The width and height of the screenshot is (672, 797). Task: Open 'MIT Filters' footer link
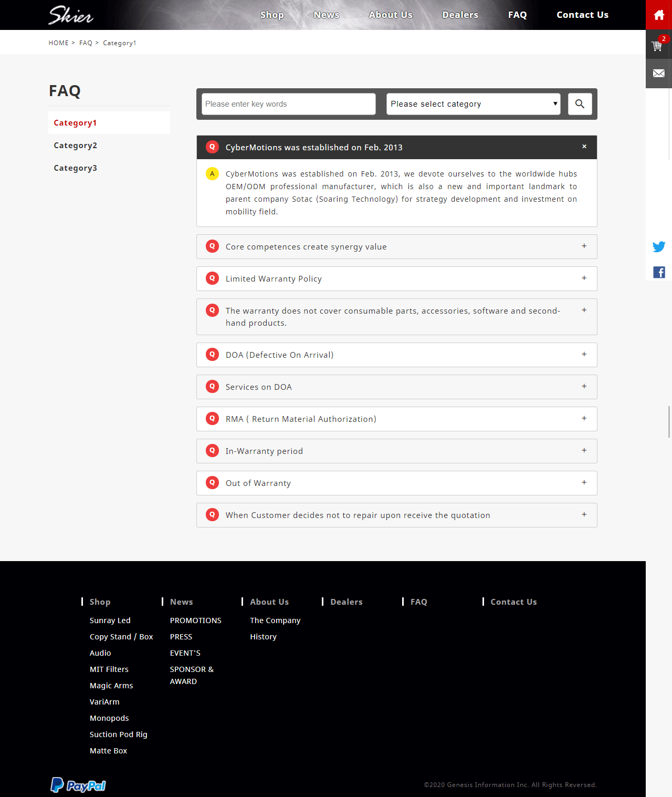point(109,669)
